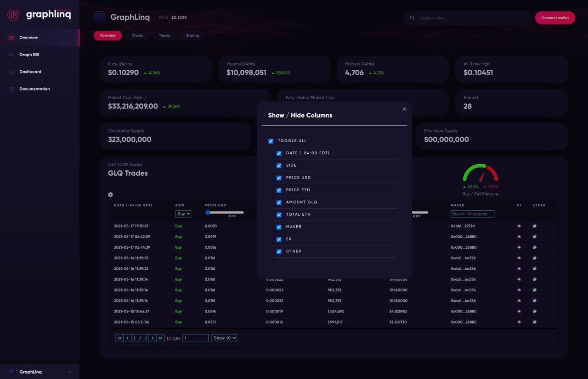This screenshot has width=588, height=379.
Task: Expand the GraphLinq chevron at the sidebar bottom
Action: click(70, 372)
